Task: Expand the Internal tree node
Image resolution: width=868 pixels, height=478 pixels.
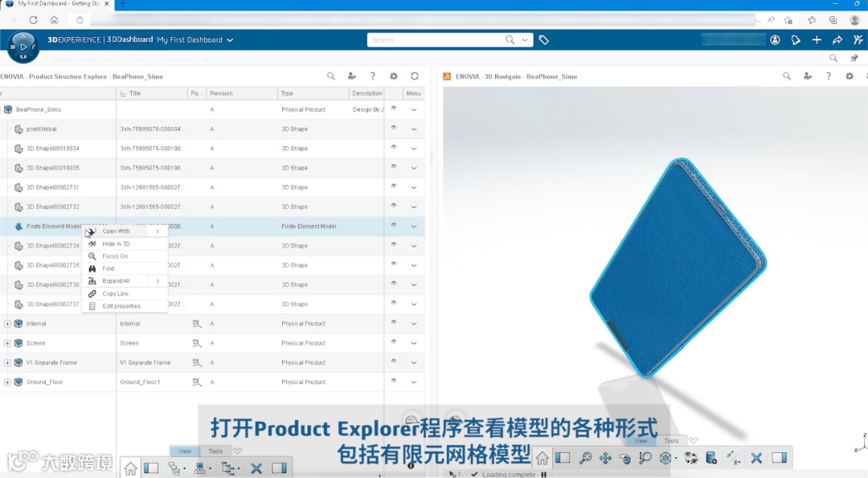Action: pos(7,324)
